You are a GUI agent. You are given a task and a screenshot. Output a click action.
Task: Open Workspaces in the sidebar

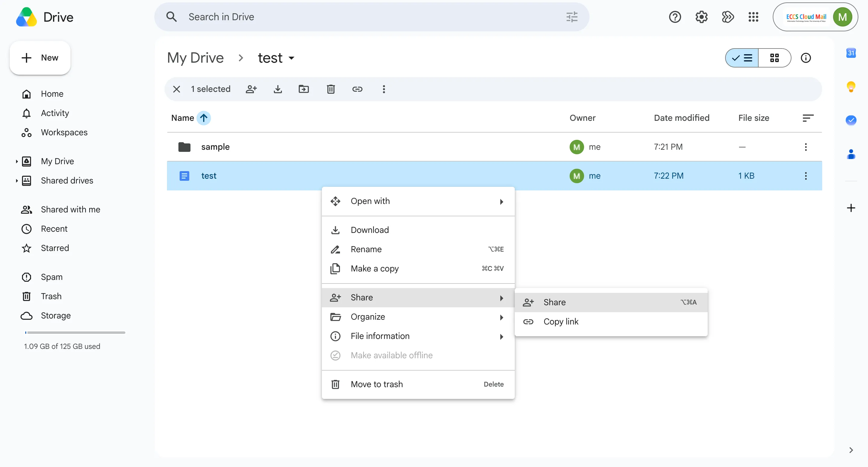tap(64, 133)
